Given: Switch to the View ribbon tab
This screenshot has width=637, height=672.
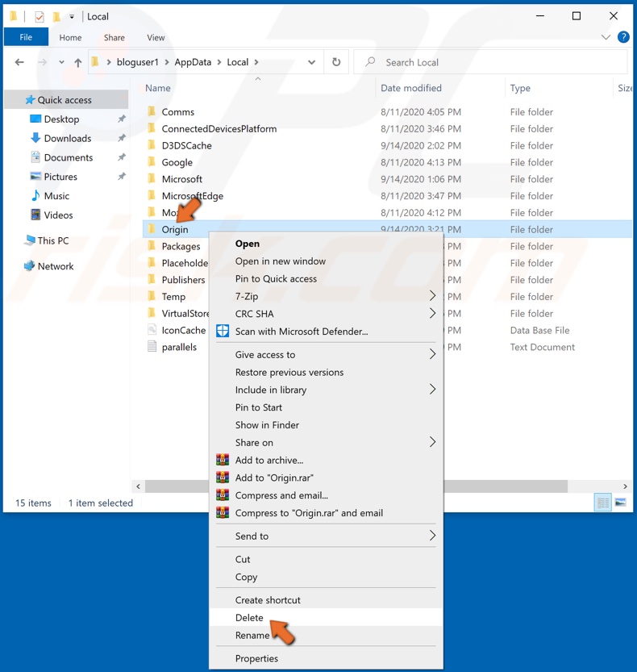Looking at the screenshot, I should click(156, 38).
